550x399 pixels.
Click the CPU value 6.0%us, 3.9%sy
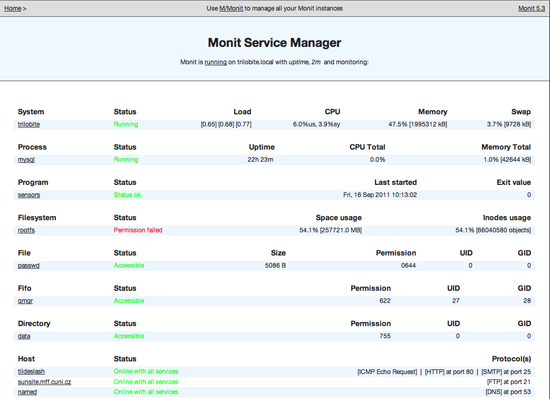coord(316,124)
